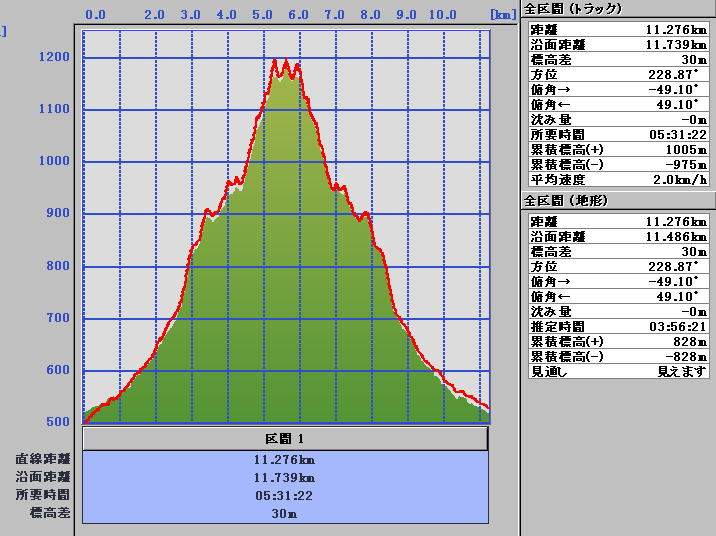Click the 30m value in bottom table
The width and height of the screenshot is (716, 536).
(285, 513)
